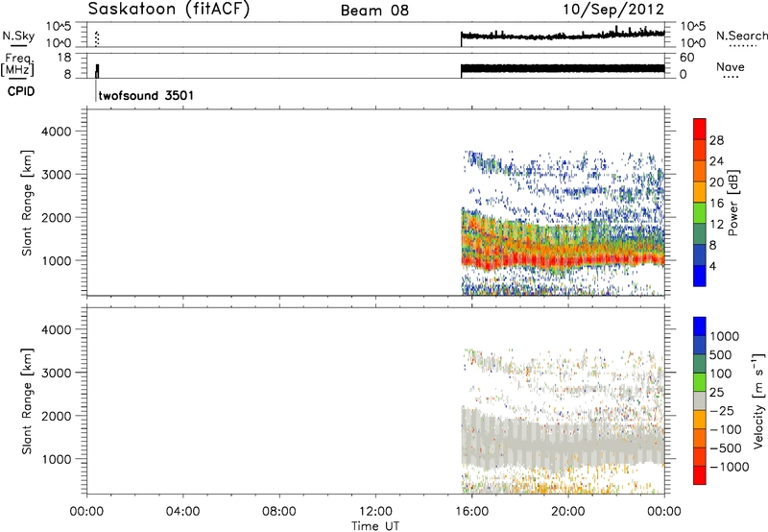Click the Saskatoon (fitACF) plot title
This screenshot has width=768, height=532.
click(169, 9)
